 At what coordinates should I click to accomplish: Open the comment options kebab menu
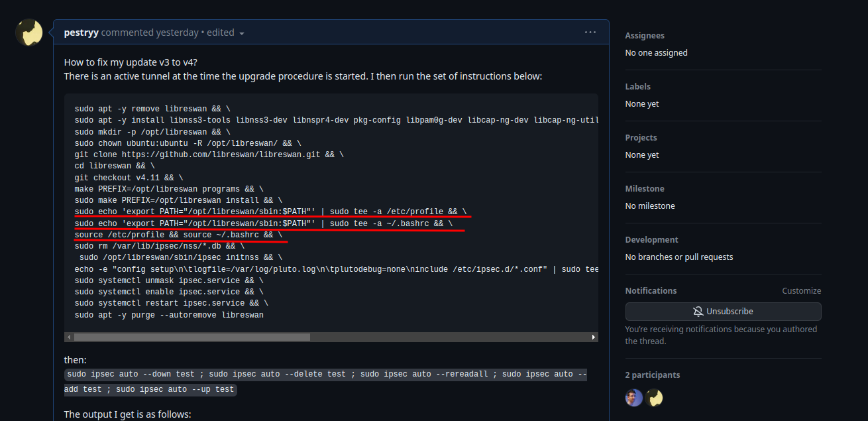click(x=590, y=31)
